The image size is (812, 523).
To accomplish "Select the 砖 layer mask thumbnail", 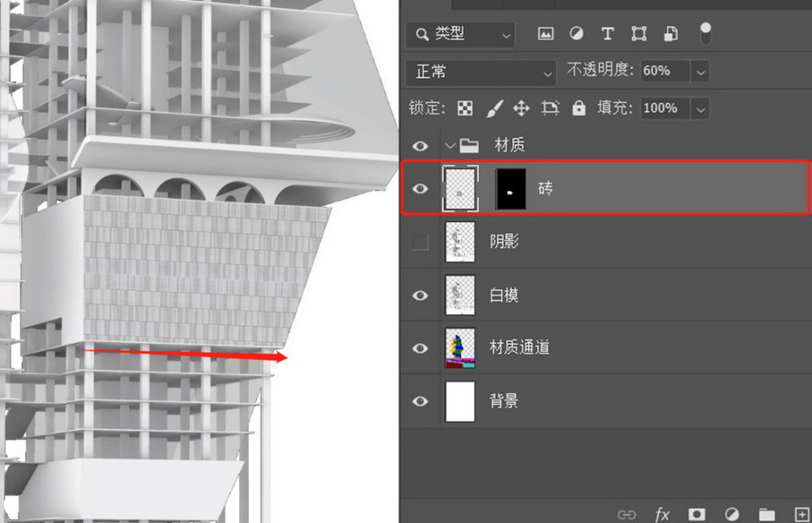I will point(510,189).
